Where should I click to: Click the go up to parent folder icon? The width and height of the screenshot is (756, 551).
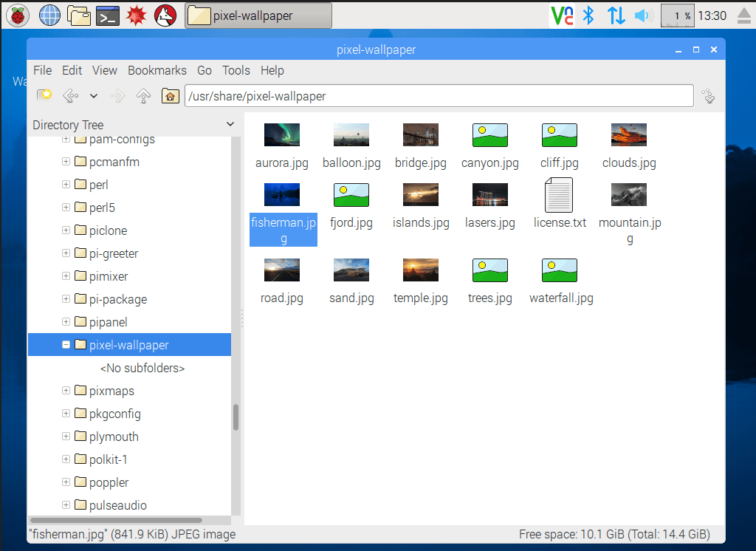coord(144,95)
